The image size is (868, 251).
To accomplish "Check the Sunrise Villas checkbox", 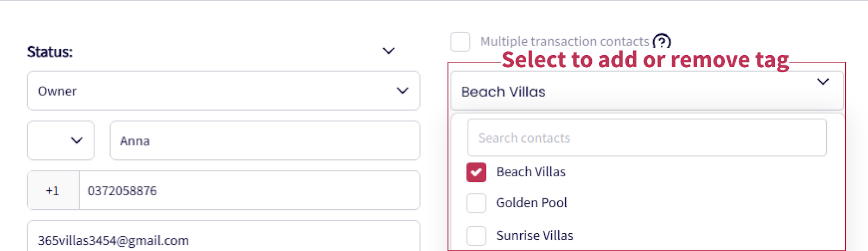I will 476,236.
